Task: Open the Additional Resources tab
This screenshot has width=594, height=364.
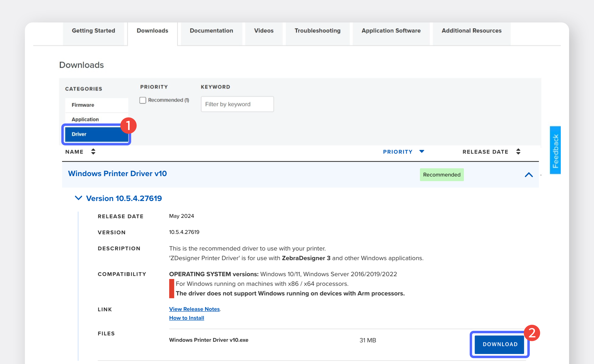Action: [471, 31]
